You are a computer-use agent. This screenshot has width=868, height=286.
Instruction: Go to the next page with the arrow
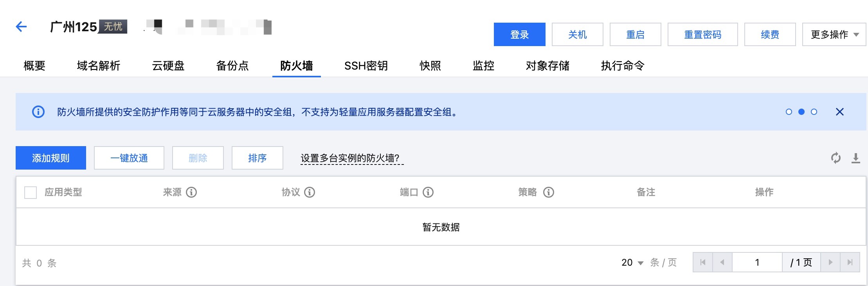[830, 262]
